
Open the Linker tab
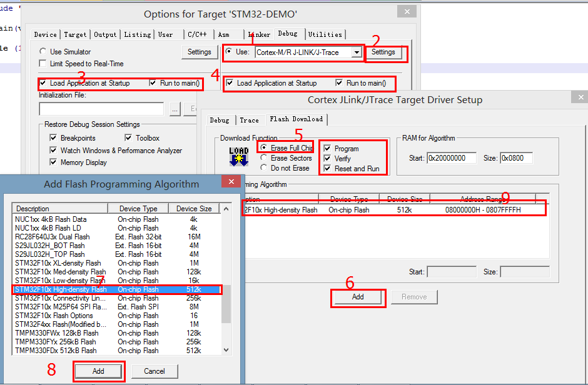pos(259,34)
